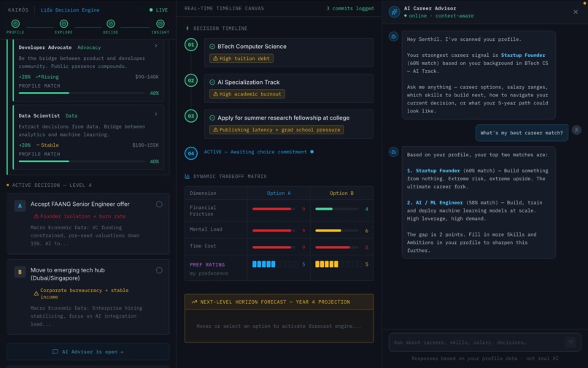The image size is (588, 368).
Task: Click the chat bubble icon in AI Advisor button
Action: (x=55, y=352)
